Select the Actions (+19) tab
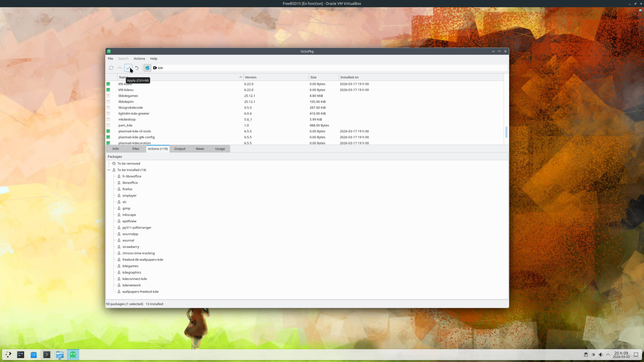Screen dimensions: 644x362 [158, 149]
